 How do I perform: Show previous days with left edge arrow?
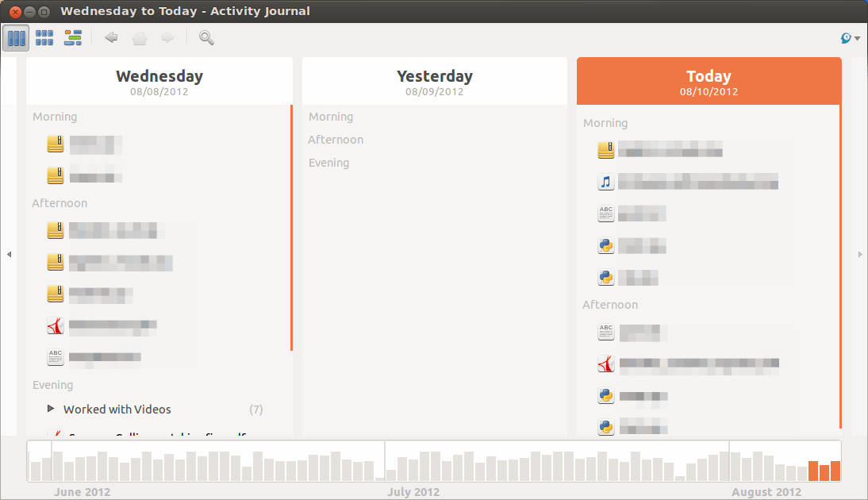point(9,254)
